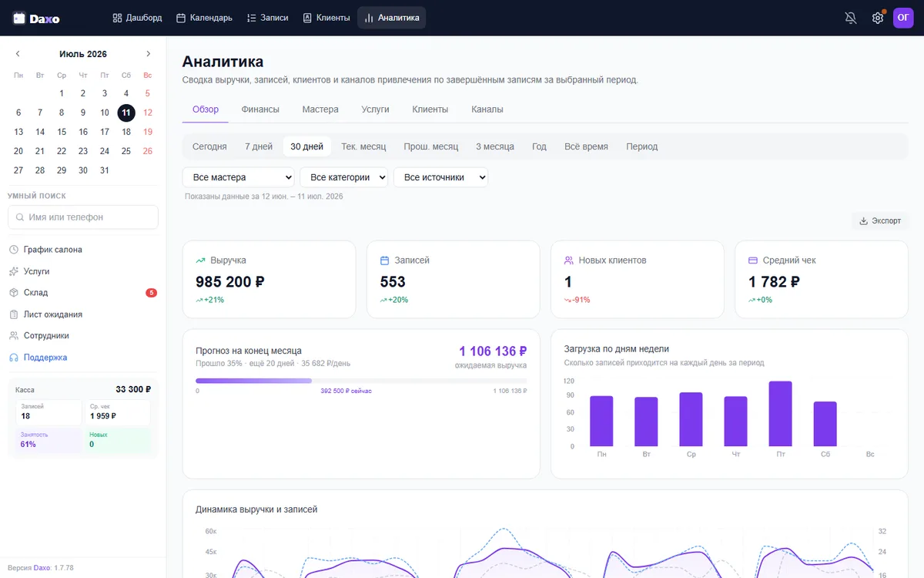The width and height of the screenshot is (924, 578).
Task: Click the month forecast progress bar
Action: (x=361, y=381)
